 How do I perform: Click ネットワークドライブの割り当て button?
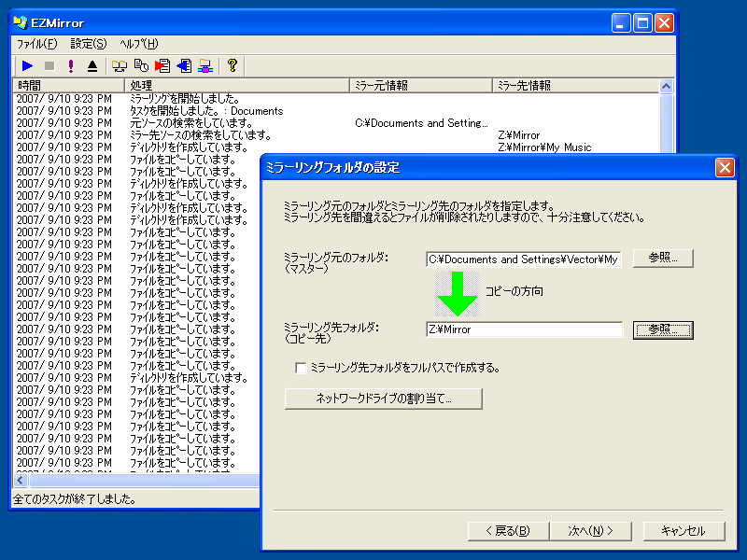pos(384,399)
